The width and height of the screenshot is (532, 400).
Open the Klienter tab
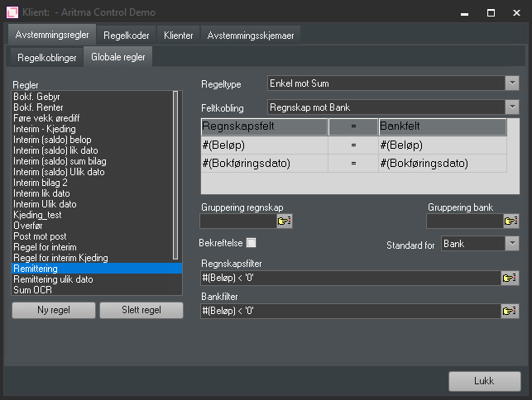point(178,36)
